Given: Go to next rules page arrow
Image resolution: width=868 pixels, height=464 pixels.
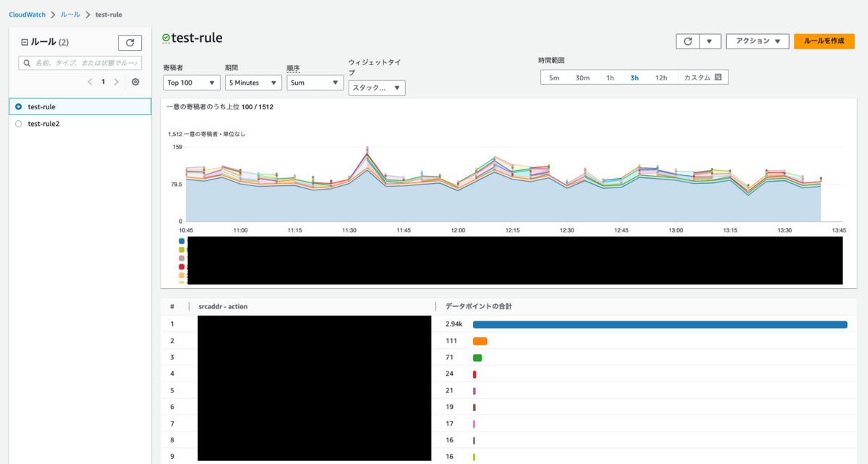Looking at the screenshot, I should tap(116, 82).
